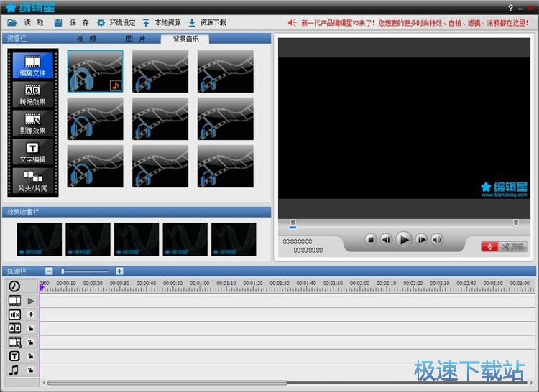
Task: Select the first row middle music thumbnail
Action: (160, 71)
